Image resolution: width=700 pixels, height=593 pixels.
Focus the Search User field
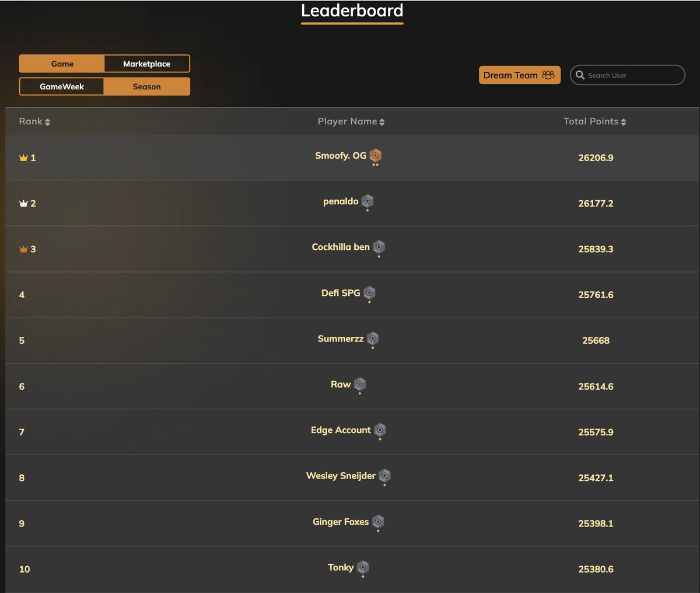[628, 75]
